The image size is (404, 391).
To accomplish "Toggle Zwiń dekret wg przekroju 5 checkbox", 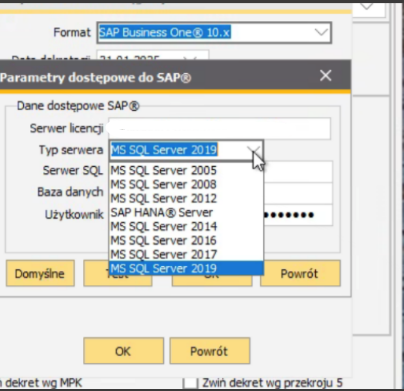I will click(x=190, y=383).
